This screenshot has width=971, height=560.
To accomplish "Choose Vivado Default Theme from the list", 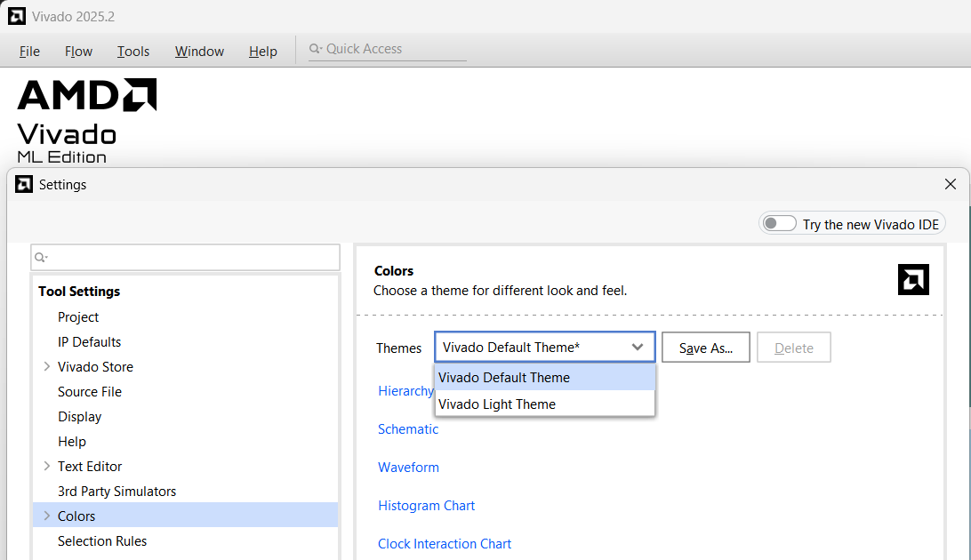I will (x=545, y=378).
